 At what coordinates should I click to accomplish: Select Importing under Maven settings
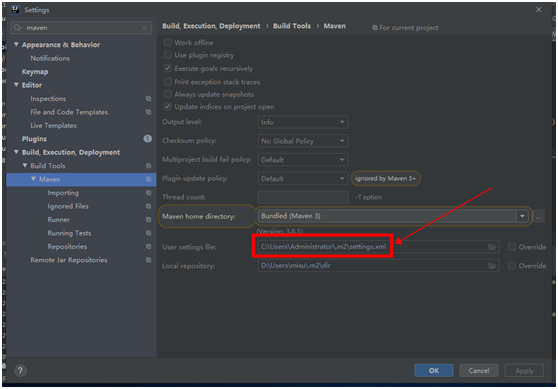(x=63, y=193)
